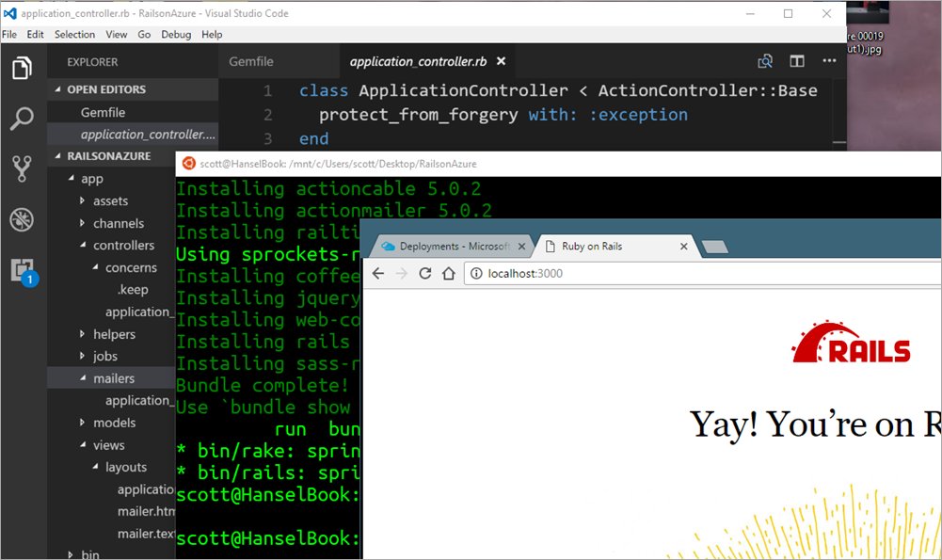Viewport: 942px width, 560px height.
Task: Open the Explorer view in the activity bar
Action: point(23,68)
